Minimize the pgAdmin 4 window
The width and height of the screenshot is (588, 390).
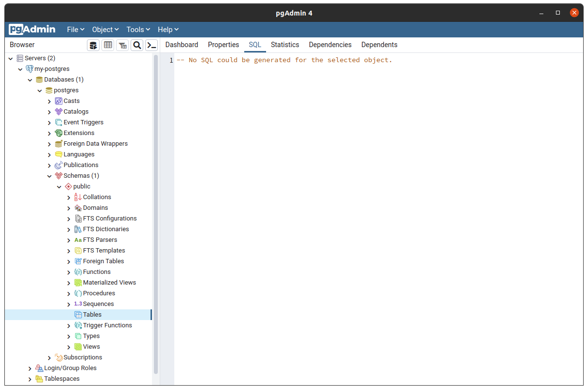[542, 13]
